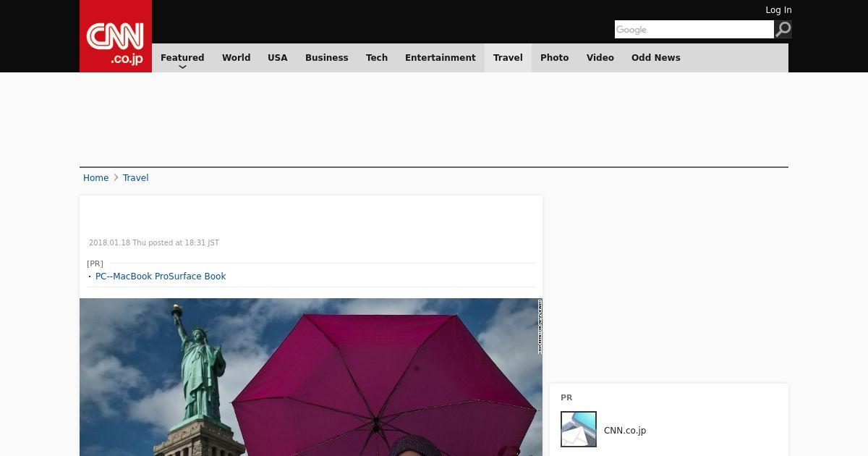Image resolution: width=868 pixels, height=456 pixels.
Task: Click the Statue of Liberty article photo
Action: coord(311,377)
